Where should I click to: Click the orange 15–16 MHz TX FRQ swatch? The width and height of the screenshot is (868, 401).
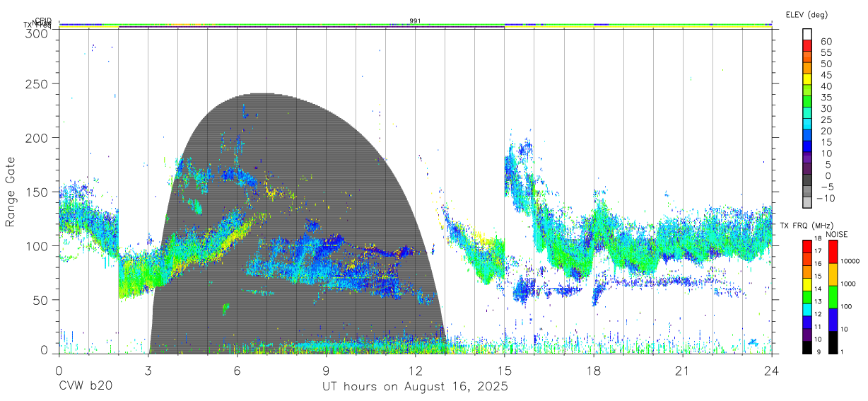(x=807, y=271)
